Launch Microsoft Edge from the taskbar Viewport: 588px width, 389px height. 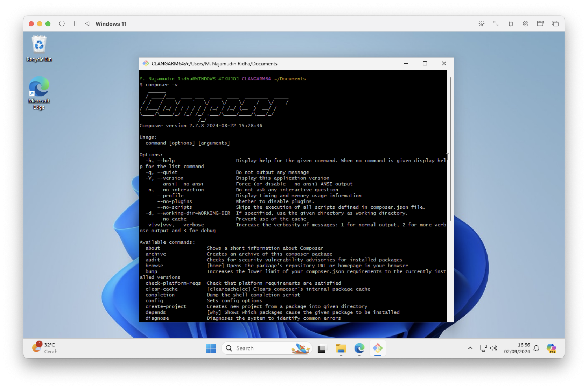point(359,348)
